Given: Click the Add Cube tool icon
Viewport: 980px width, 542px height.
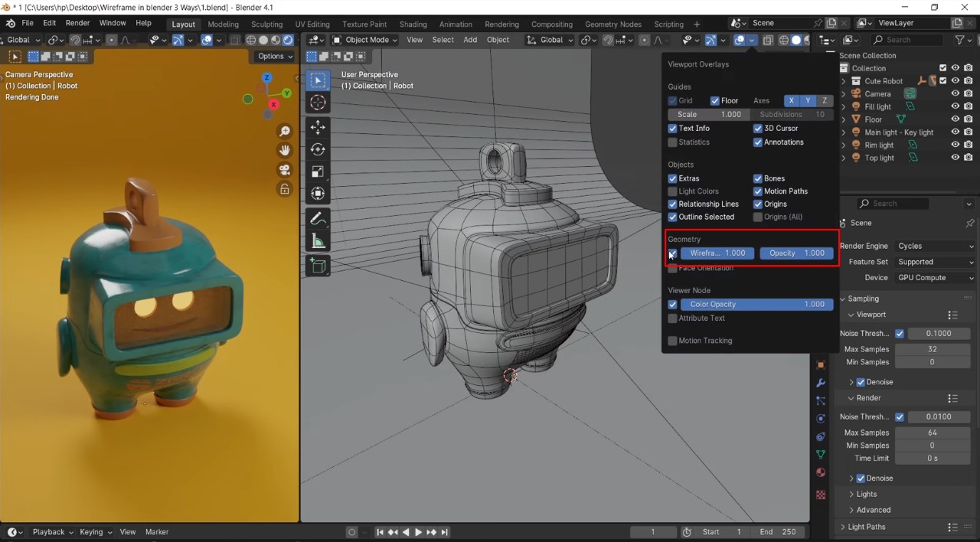Looking at the screenshot, I should pyautogui.click(x=318, y=265).
